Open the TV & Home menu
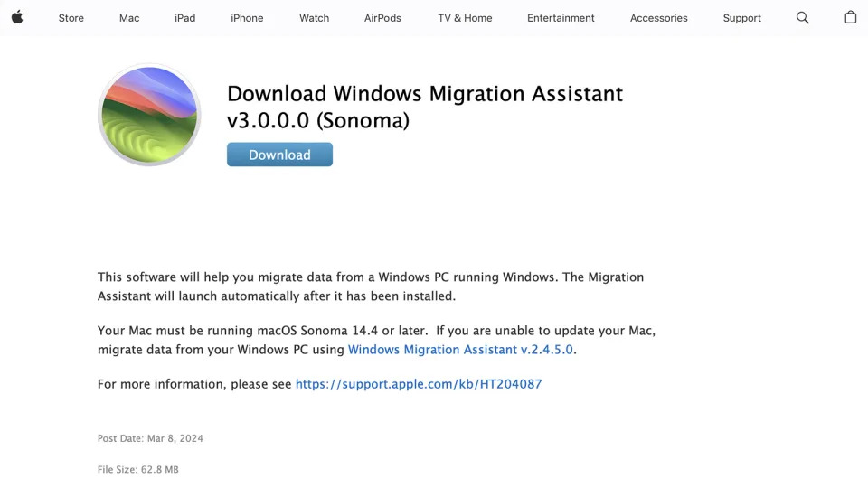This screenshot has height=488, width=868. tap(465, 18)
